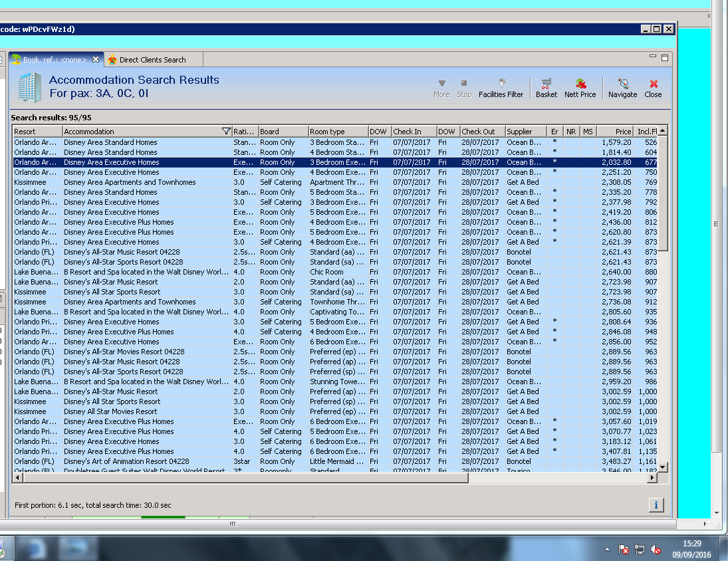
Task: Minimize the results view panel
Action: pyautogui.click(x=652, y=56)
